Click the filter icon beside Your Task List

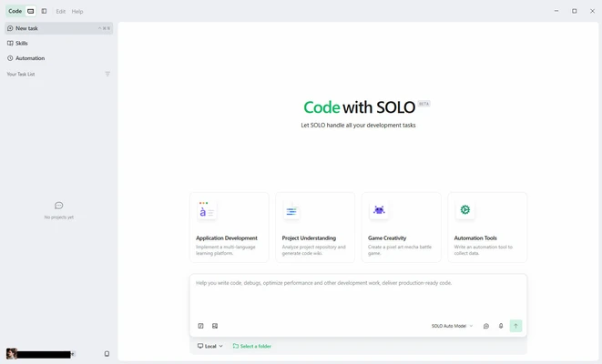(x=107, y=74)
